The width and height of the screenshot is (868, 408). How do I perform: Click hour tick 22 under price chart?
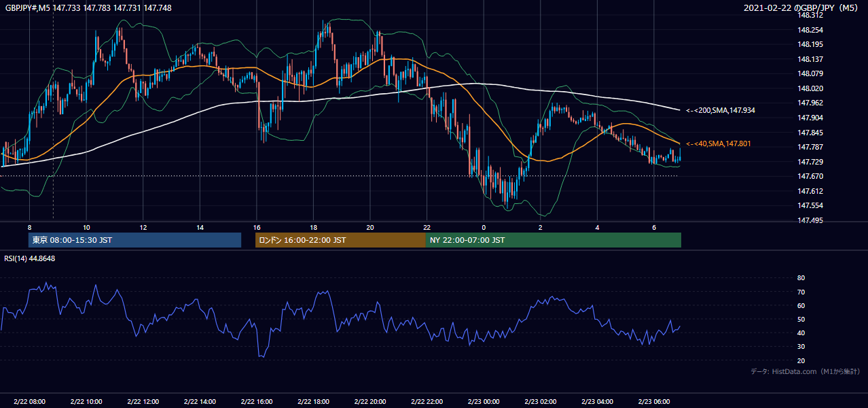coord(427,227)
